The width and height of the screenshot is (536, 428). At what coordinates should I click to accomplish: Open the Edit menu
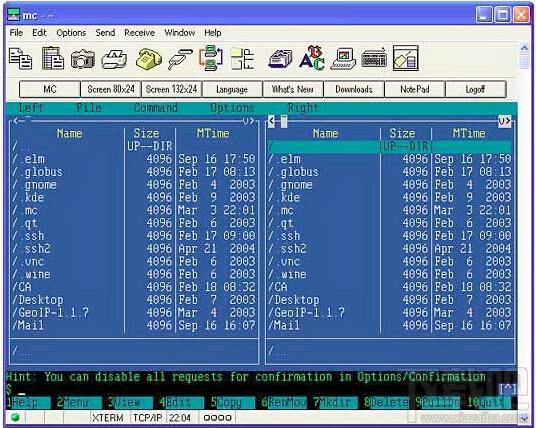pos(39,33)
